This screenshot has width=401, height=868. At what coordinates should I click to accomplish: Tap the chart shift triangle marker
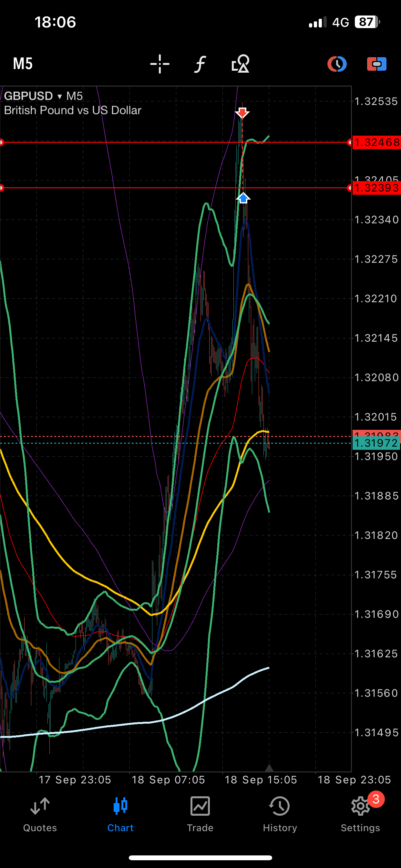pos(269,768)
